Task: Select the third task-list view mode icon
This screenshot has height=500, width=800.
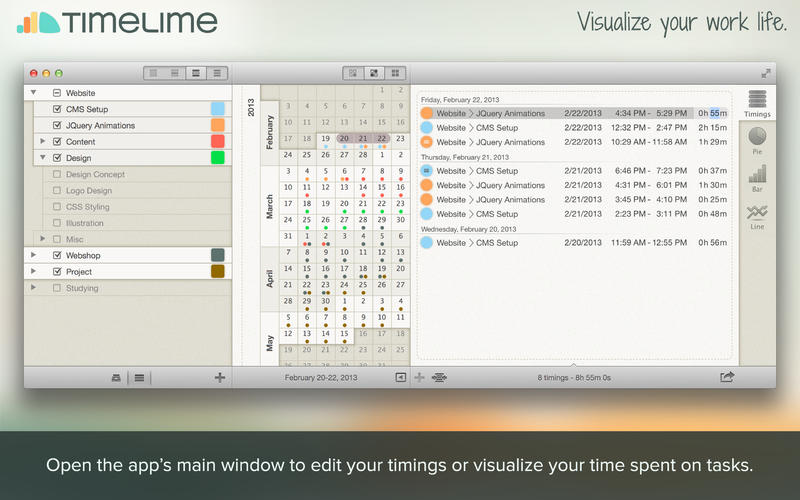Action: tap(196, 73)
